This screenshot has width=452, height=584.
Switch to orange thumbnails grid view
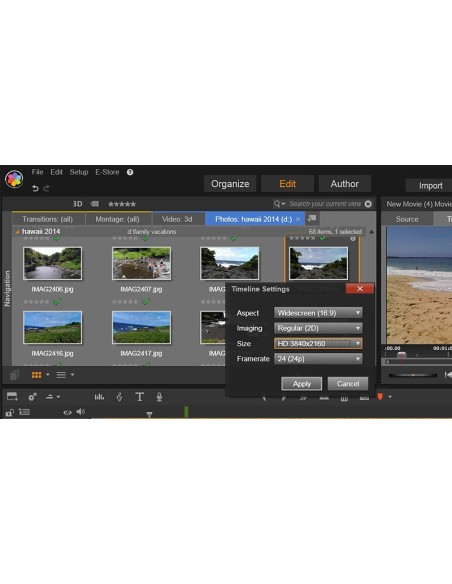pos(36,375)
